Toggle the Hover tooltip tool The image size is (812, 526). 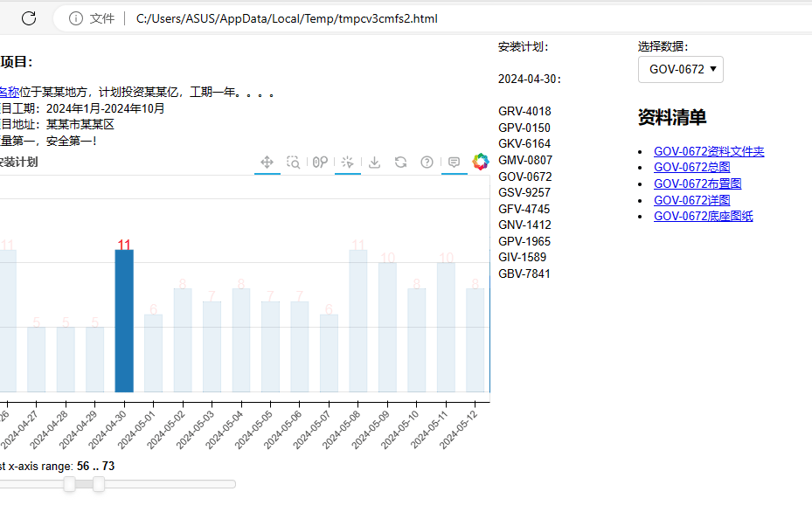tap(455, 162)
